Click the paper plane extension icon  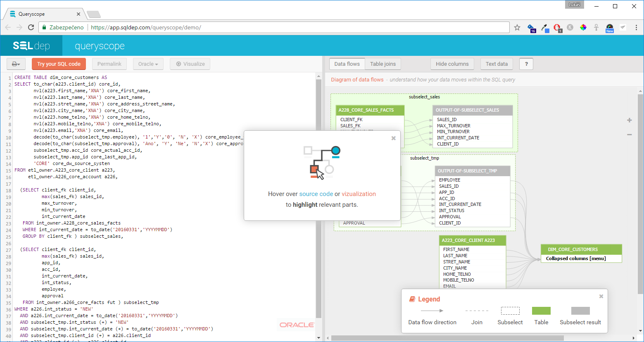[x=623, y=27]
